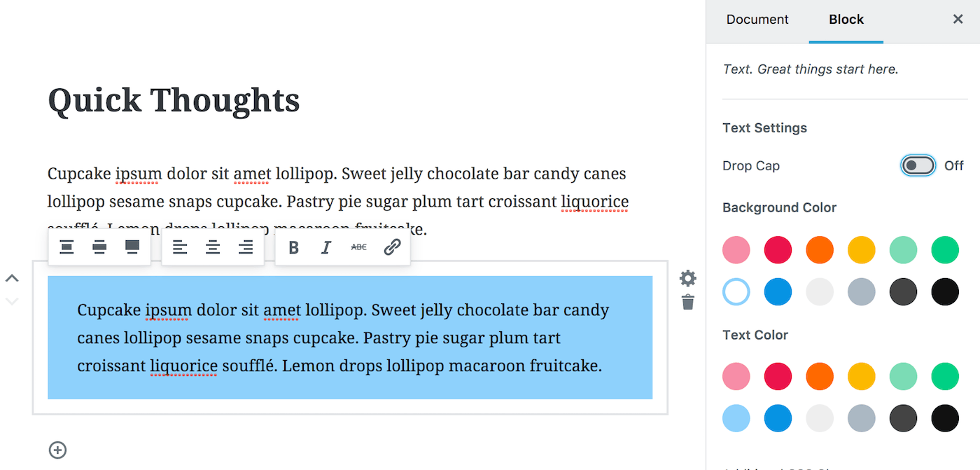Choose orange Background Color swatch

pyautogui.click(x=820, y=250)
